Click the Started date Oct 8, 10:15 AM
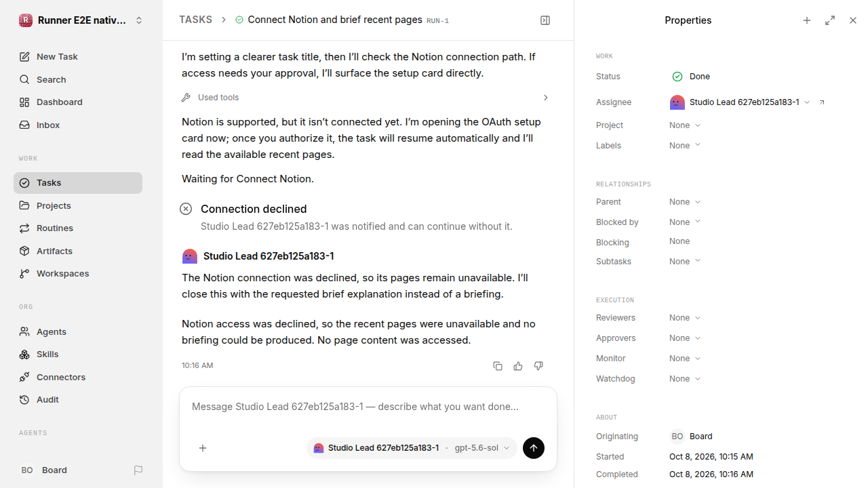This screenshot has height=488, width=868. coord(711,457)
